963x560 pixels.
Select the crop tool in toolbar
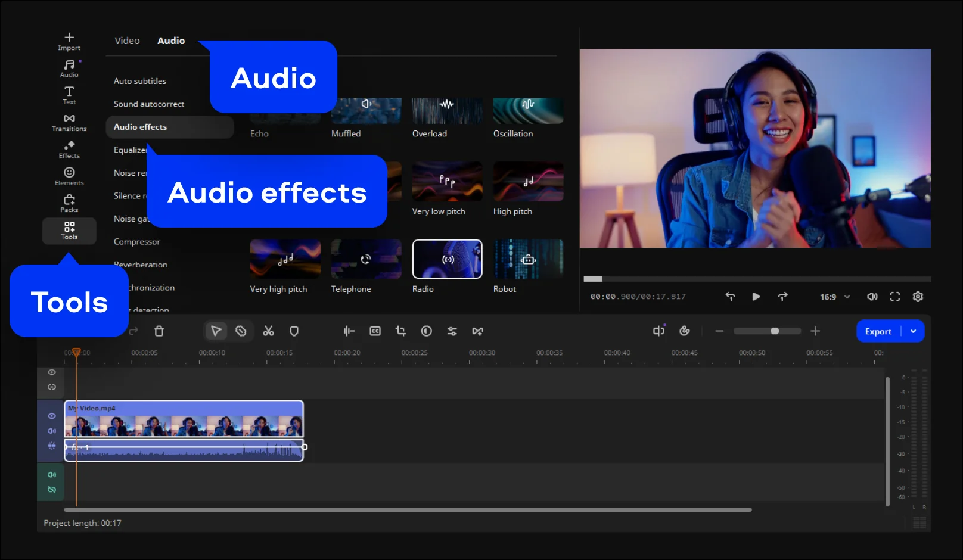pos(400,331)
